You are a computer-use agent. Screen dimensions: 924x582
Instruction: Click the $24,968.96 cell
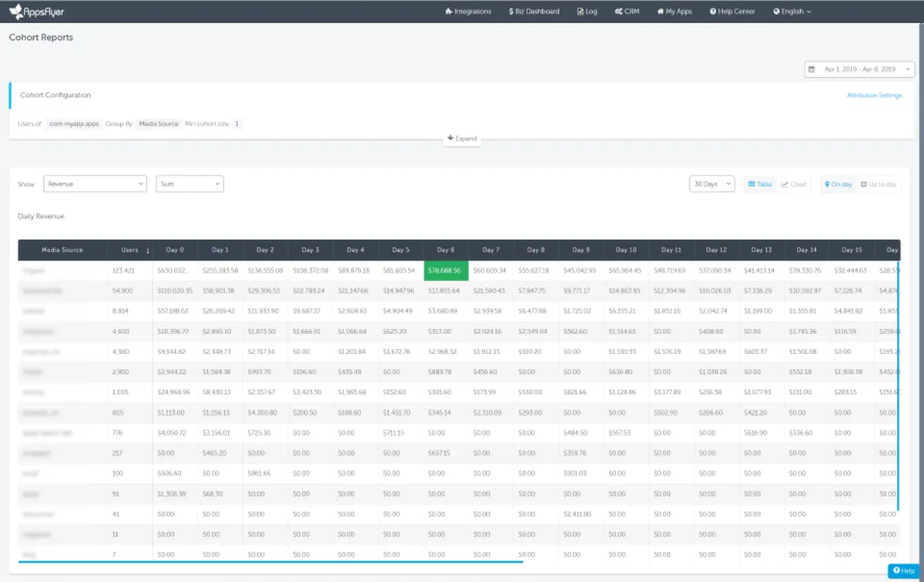click(173, 392)
